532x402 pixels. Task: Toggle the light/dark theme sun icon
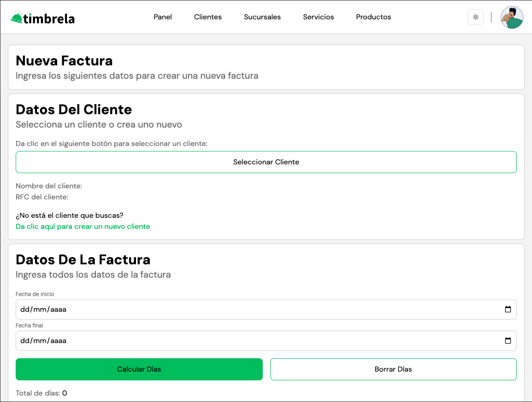[476, 17]
